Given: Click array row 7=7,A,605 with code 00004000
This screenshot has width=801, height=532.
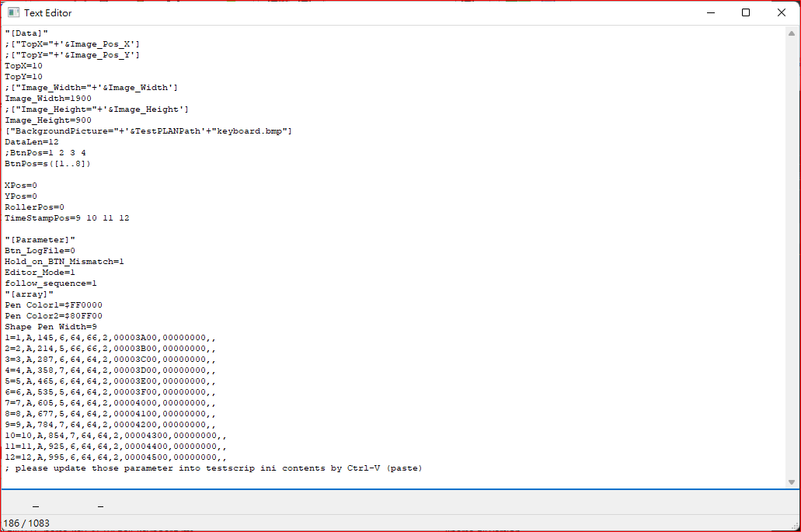Looking at the screenshot, I should [x=110, y=403].
